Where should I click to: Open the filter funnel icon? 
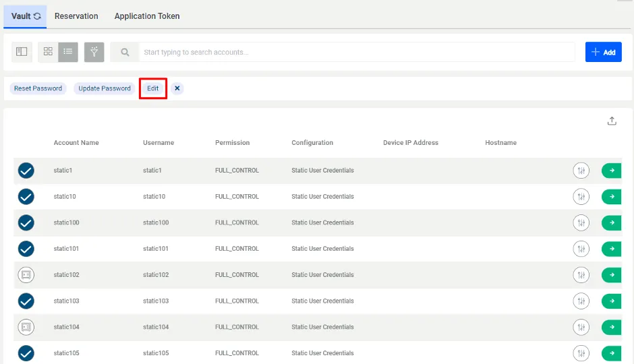pos(94,52)
